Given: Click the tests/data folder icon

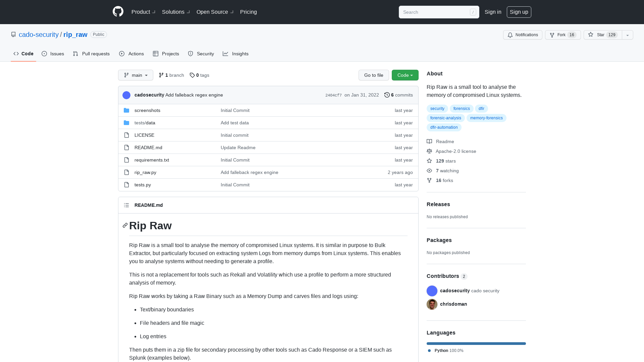Looking at the screenshot, I should click(x=126, y=123).
